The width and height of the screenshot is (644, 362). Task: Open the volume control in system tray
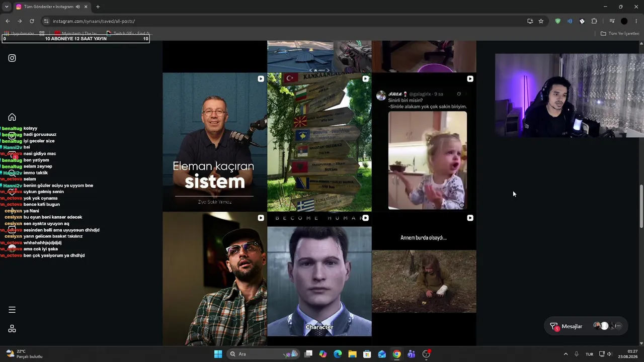coord(609,354)
